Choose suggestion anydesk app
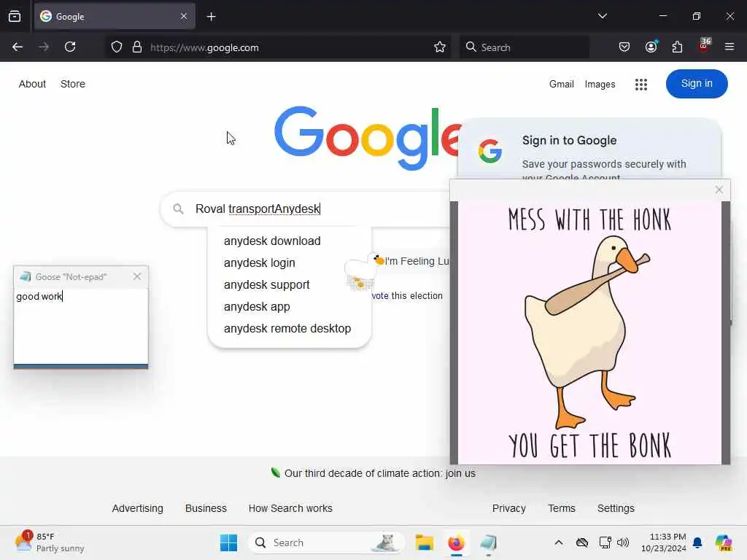 click(x=257, y=307)
